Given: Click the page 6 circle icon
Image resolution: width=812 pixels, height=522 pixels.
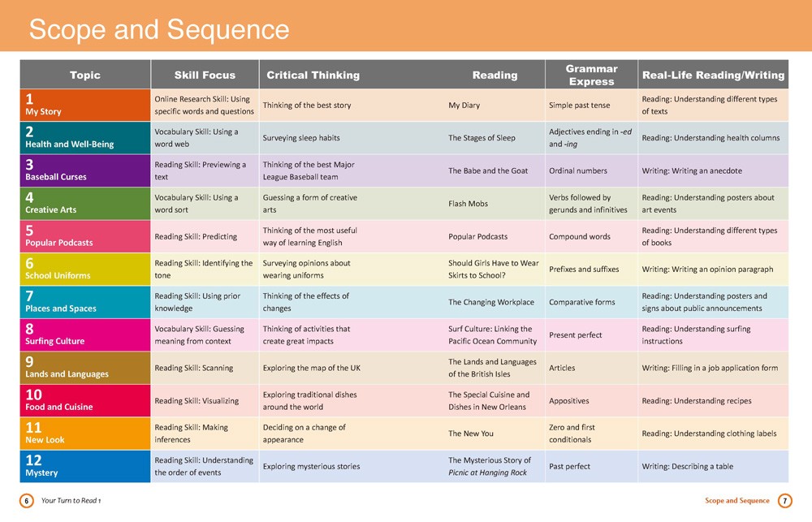Looking at the screenshot, I should 26,502.
